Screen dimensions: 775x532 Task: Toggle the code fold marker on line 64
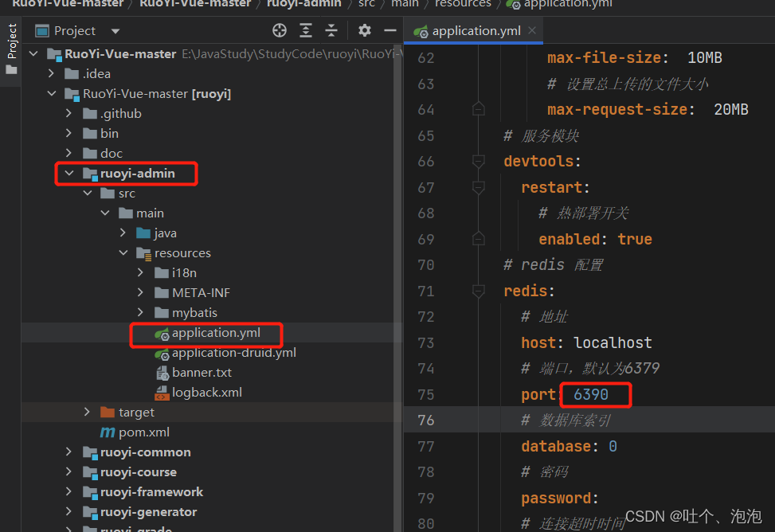tap(478, 109)
